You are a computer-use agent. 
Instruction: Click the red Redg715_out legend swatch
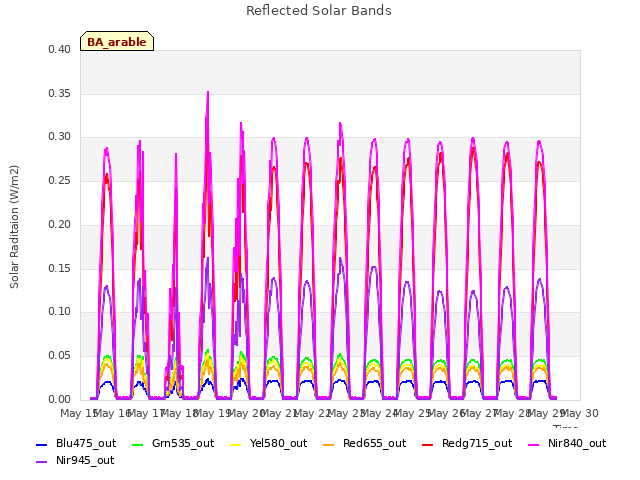coord(427,444)
